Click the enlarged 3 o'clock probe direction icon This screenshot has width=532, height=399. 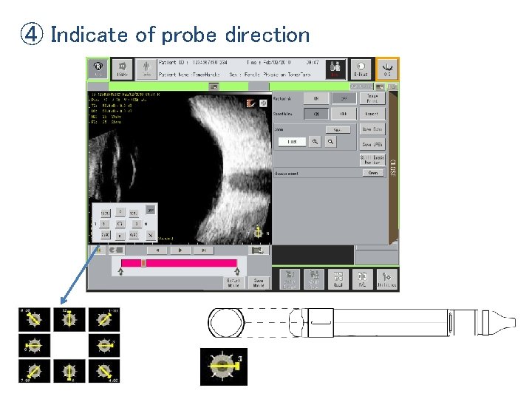(x=224, y=366)
